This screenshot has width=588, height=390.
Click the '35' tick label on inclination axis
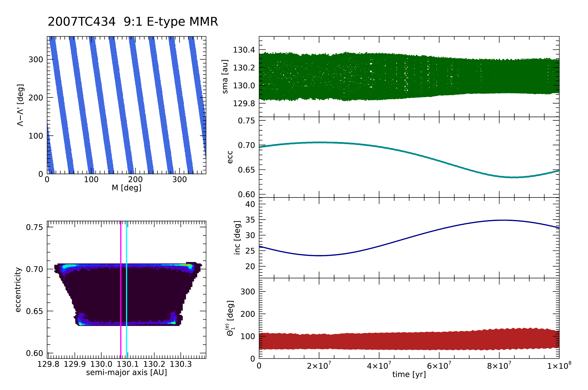(250, 220)
